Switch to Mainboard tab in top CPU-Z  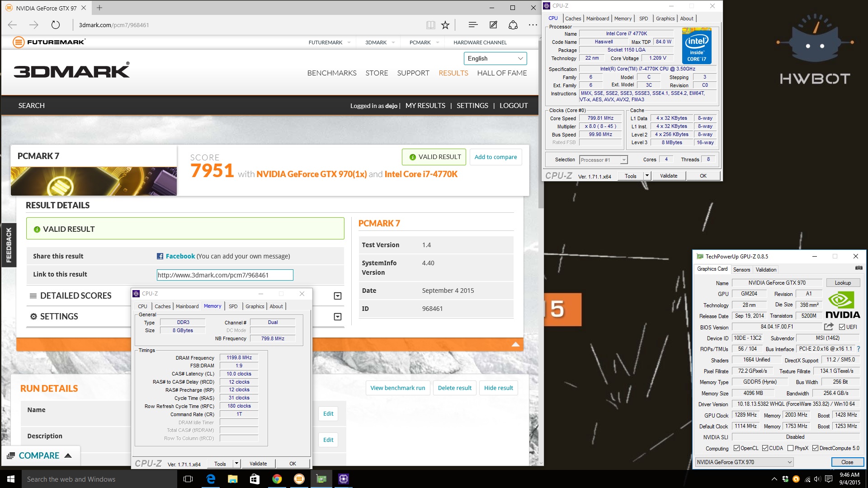[598, 19]
